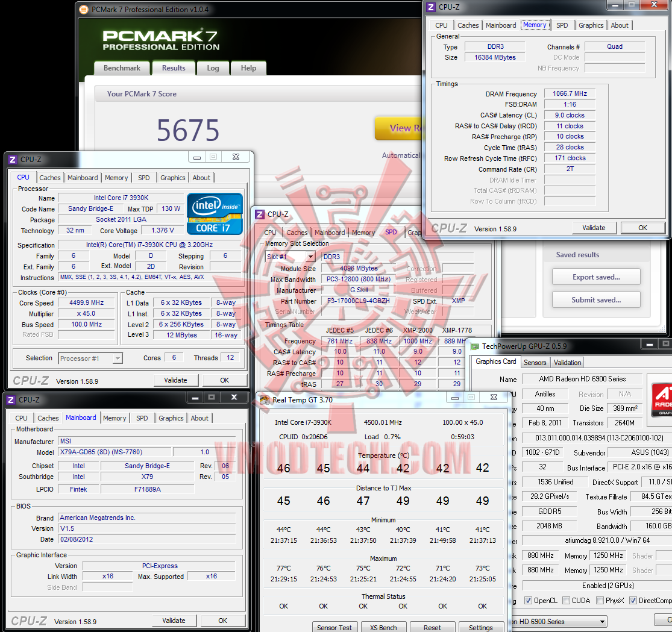Click the Submit saved button
The width and height of the screenshot is (672, 632).
[596, 300]
